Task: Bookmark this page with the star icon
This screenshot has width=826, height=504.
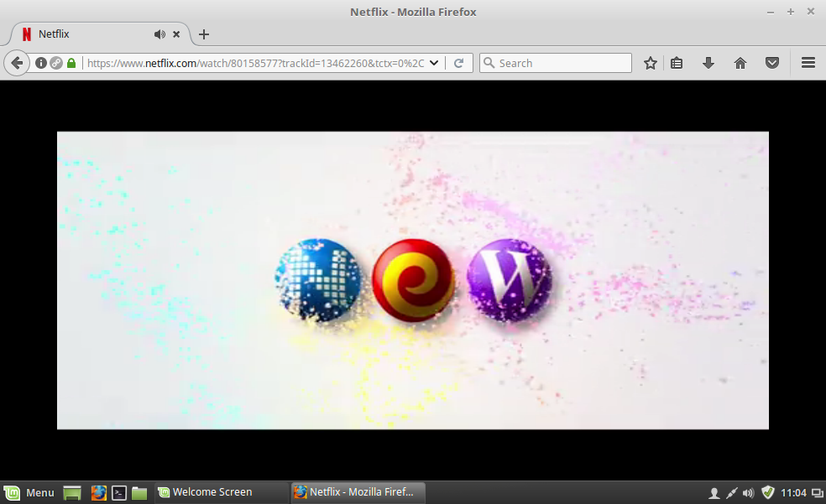Action: point(650,63)
